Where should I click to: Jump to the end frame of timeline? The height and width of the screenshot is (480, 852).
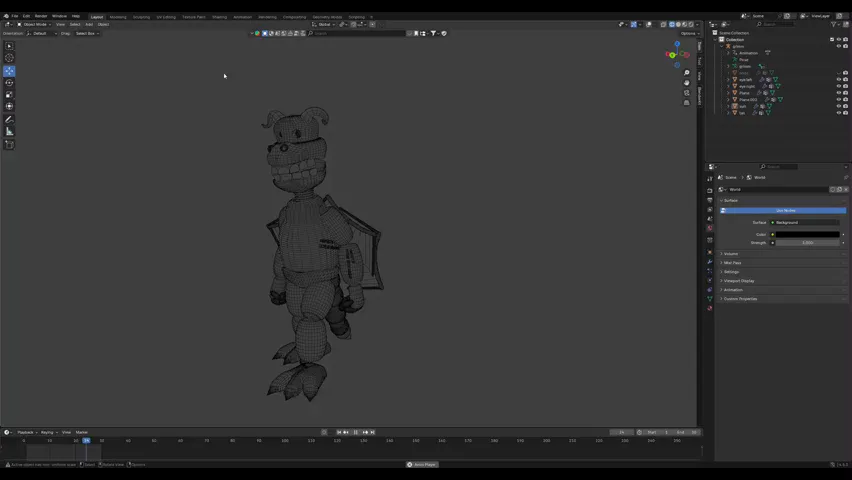(373, 433)
